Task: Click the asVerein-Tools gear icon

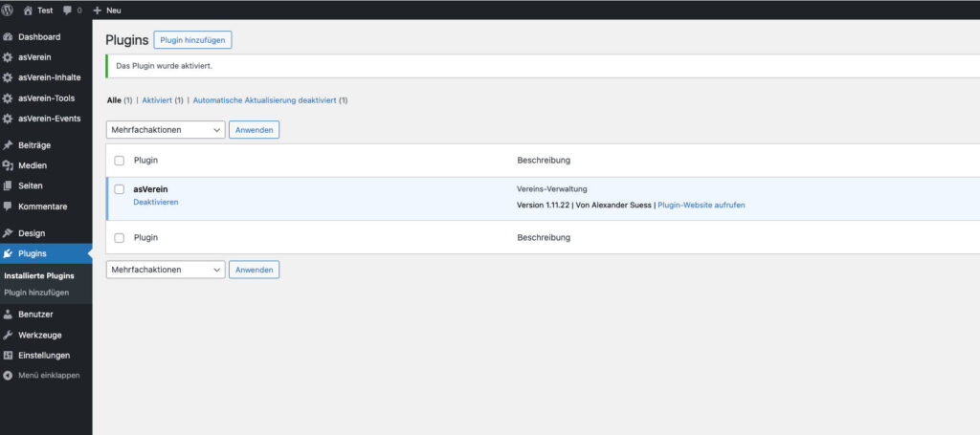Action: coord(8,98)
